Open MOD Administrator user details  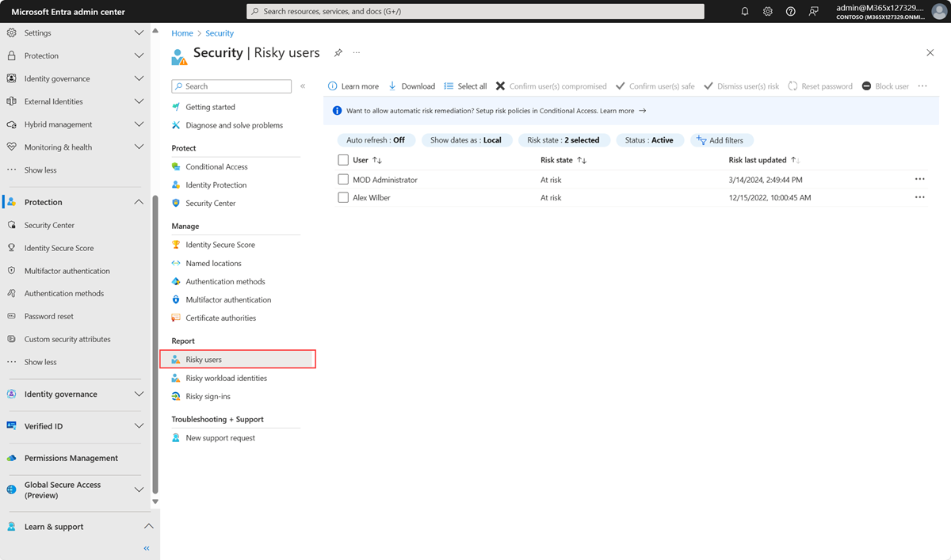coord(385,180)
